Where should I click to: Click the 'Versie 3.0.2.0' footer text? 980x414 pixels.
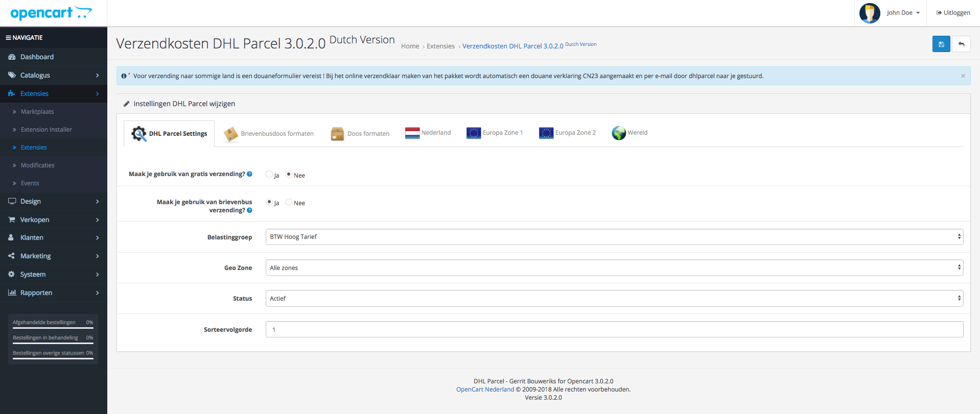(543, 398)
